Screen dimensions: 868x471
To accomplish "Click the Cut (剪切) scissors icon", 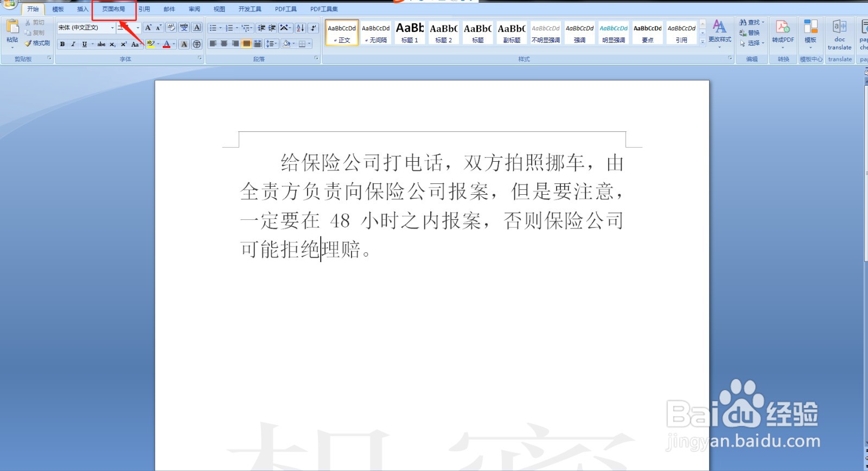I will click(x=28, y=23).
